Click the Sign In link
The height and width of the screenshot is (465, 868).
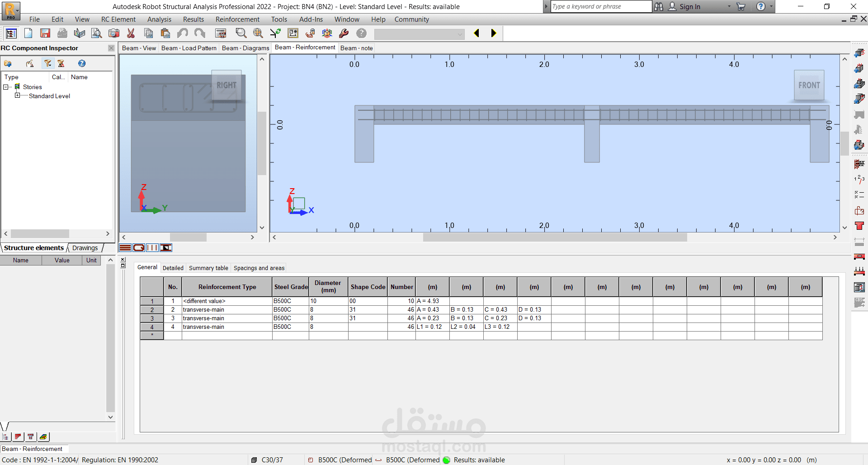click(690, 6)
